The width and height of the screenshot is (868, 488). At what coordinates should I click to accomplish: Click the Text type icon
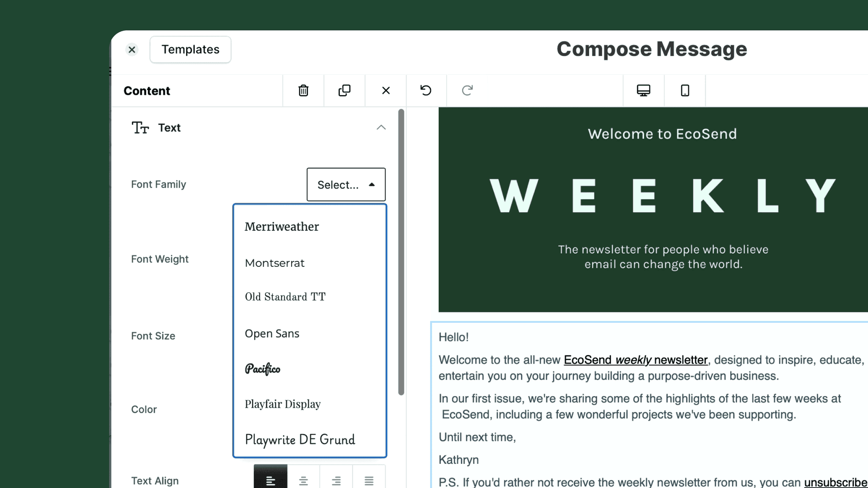point(140,128)
